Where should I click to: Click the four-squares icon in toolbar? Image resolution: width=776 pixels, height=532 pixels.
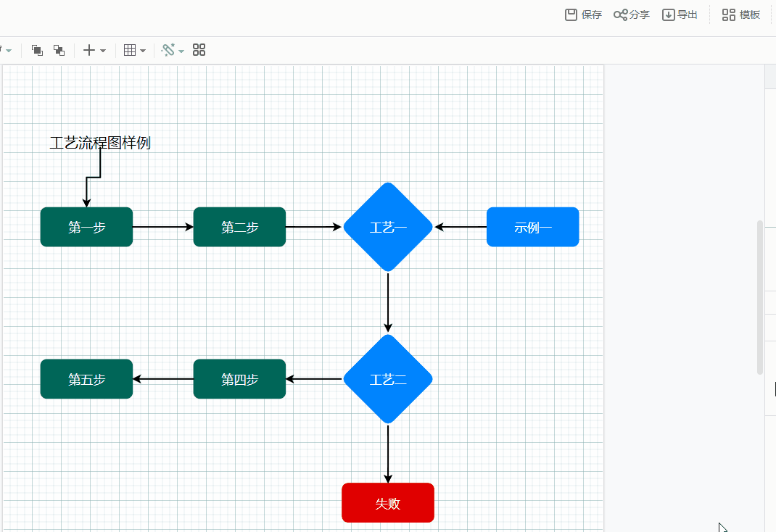pyautogui.click(x=199, y=50)
